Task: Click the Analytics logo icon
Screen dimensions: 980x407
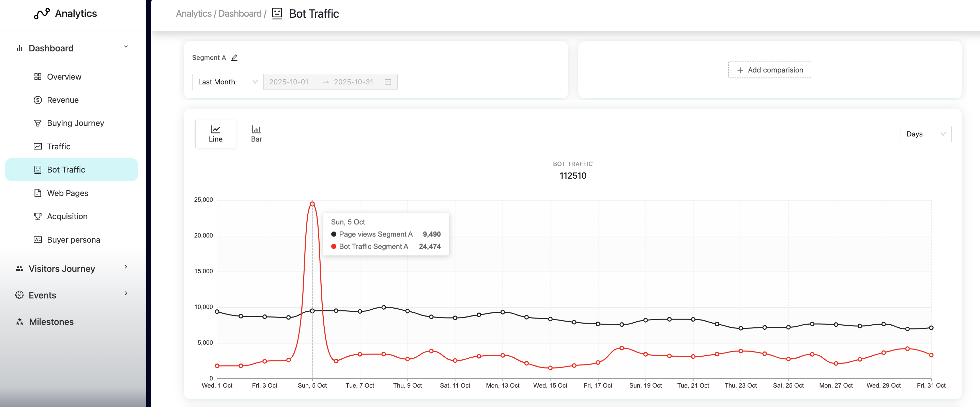Action: [x=42, y=14]
